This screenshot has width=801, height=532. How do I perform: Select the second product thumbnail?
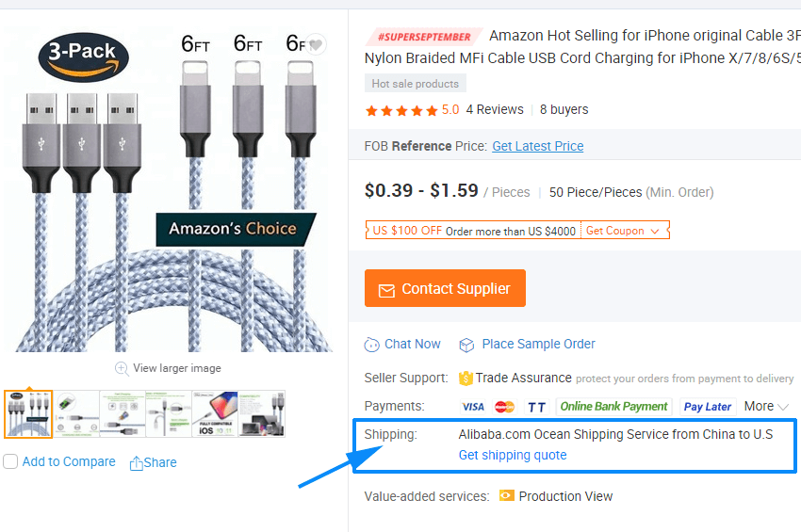(75, 414)
